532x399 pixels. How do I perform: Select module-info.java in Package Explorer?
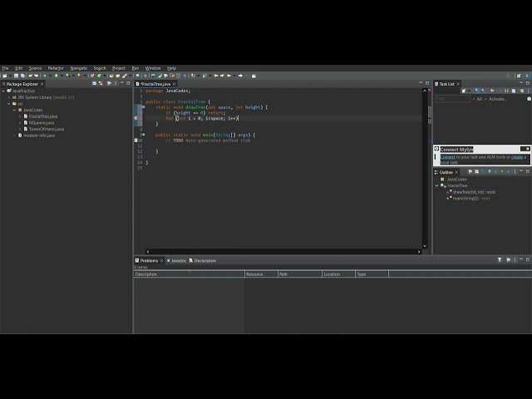click(39, 135)
